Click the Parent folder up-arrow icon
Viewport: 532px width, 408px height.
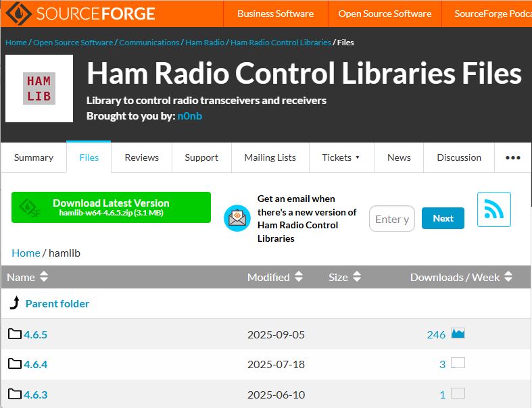(14, 303)
